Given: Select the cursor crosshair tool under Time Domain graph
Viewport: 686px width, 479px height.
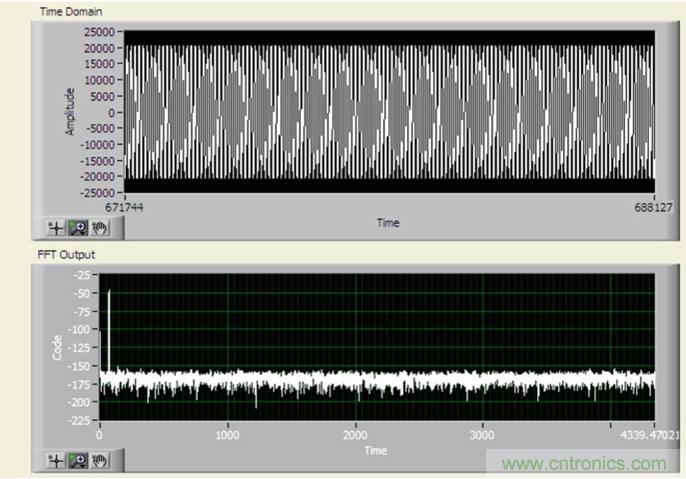Looking at the screenshot, I should click(x=56, y=227).
